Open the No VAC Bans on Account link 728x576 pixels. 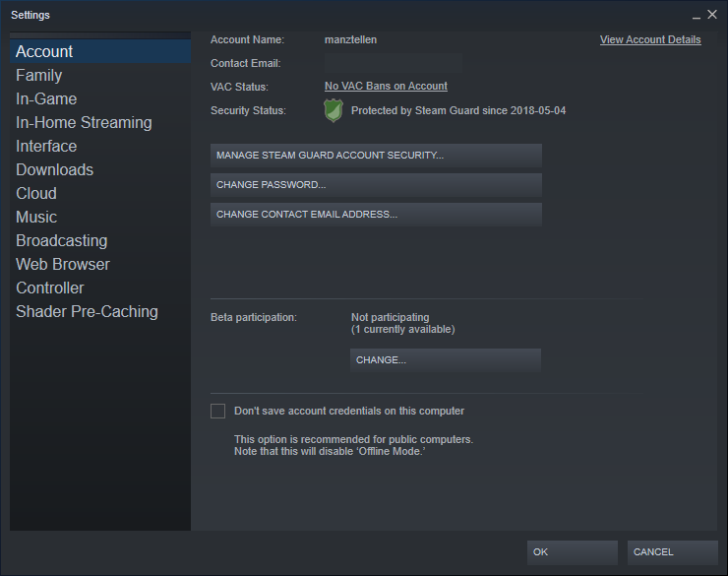[x=386, y=86]
